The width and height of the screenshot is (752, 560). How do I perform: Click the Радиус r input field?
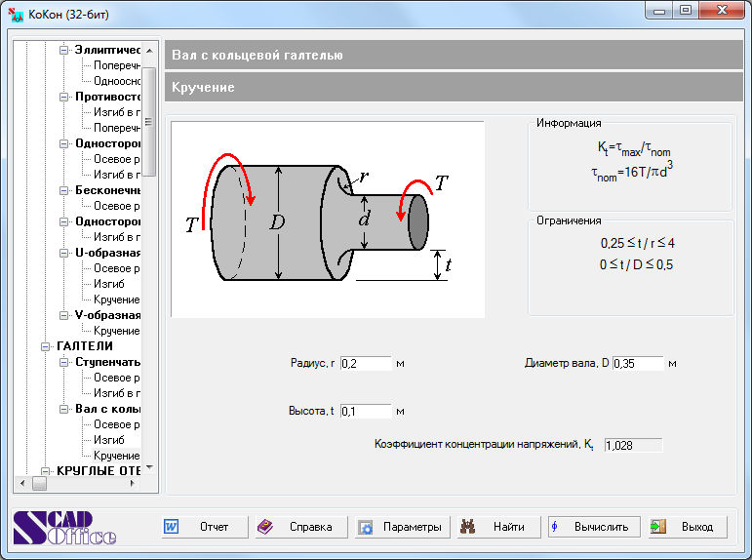tap(365, 364)
